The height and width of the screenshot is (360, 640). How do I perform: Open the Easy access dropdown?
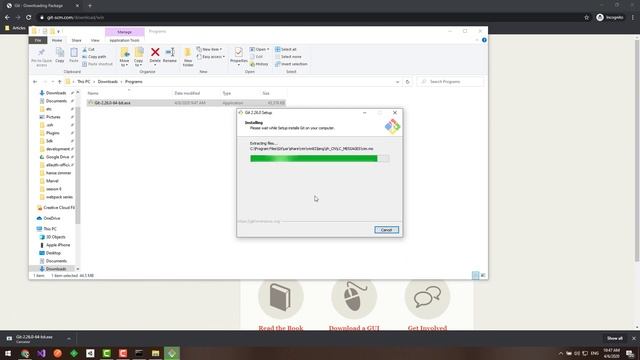pyautogui.click(x=211, y=57)
